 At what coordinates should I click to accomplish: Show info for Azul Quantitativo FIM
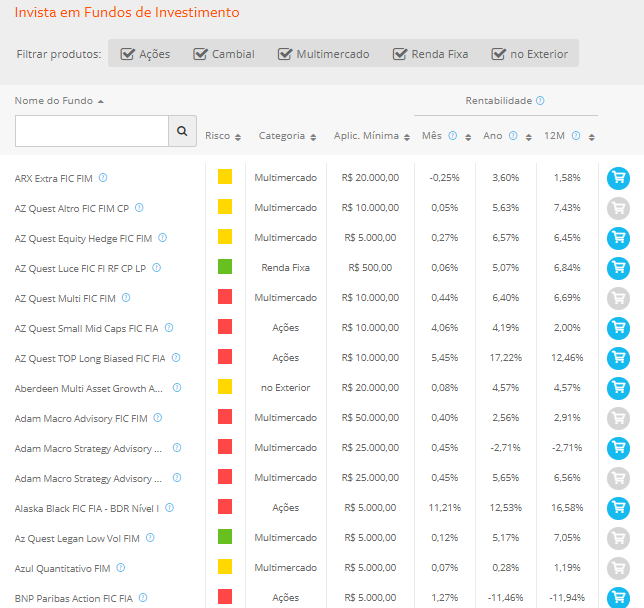tap(121, 568)
